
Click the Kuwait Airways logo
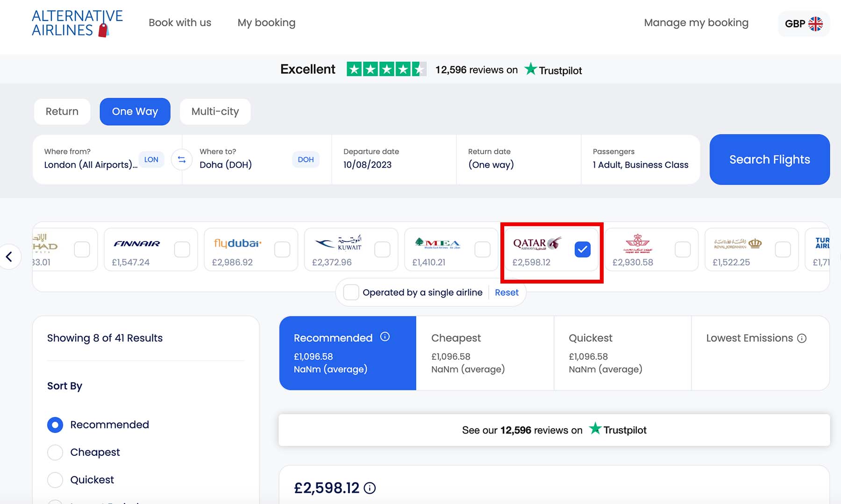(x=338, y=243)
